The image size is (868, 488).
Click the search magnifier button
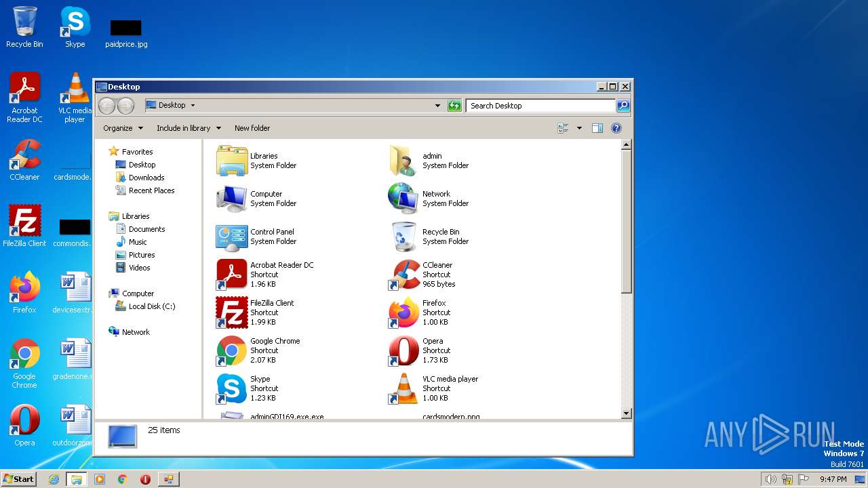pyautogui.click(x=623, y=106)
